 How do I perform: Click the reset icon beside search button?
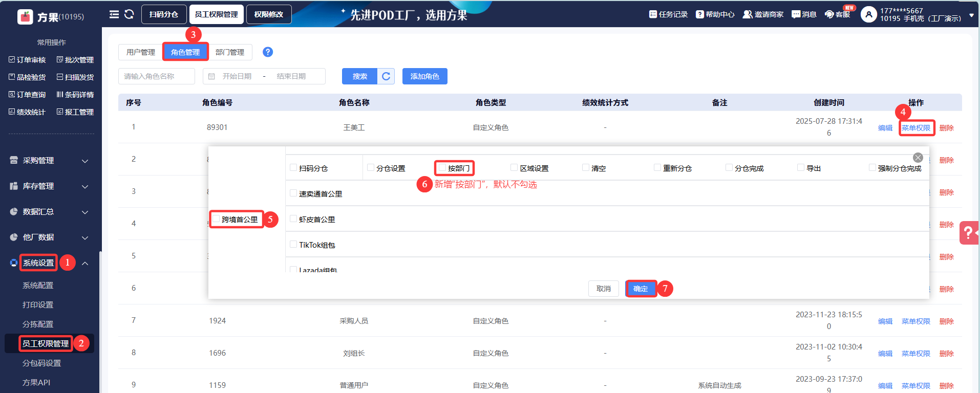(386, 76)
